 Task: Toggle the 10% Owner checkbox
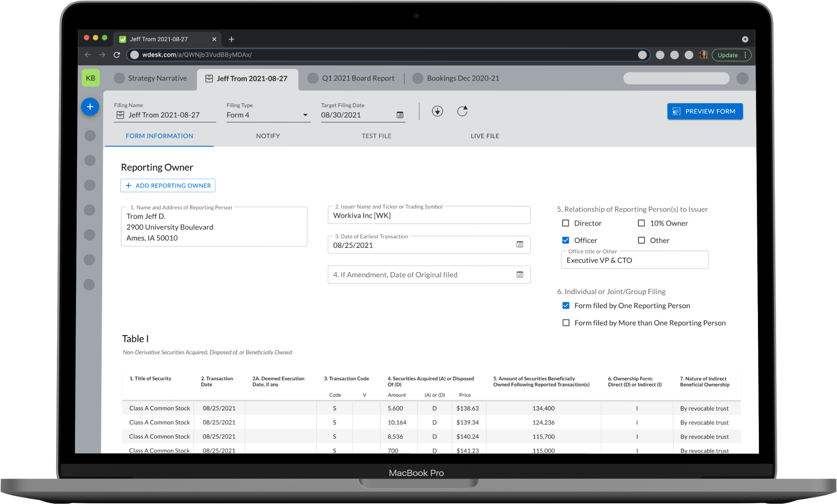(x=641, y=223)
